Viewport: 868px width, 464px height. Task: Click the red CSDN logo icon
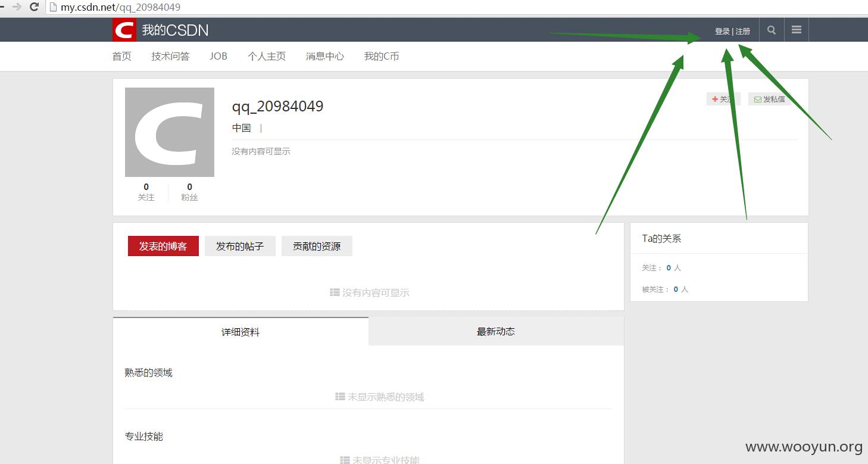[124, 30]
